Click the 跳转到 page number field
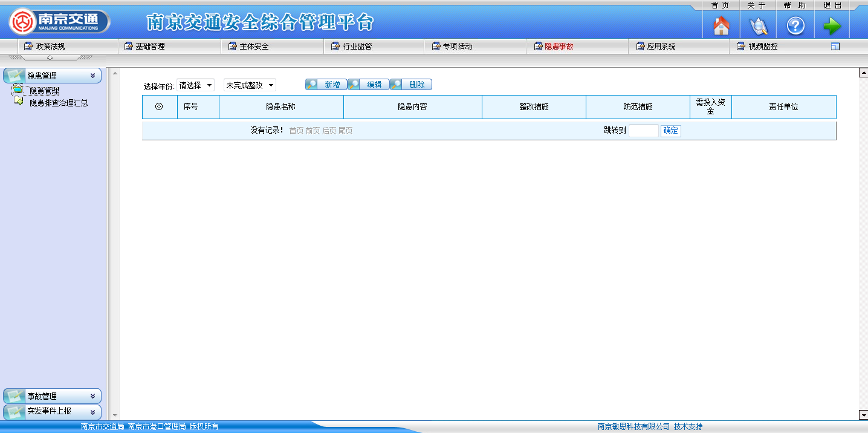Image resolution: width=868 pixels, height=433 pixels. point(643,131)
